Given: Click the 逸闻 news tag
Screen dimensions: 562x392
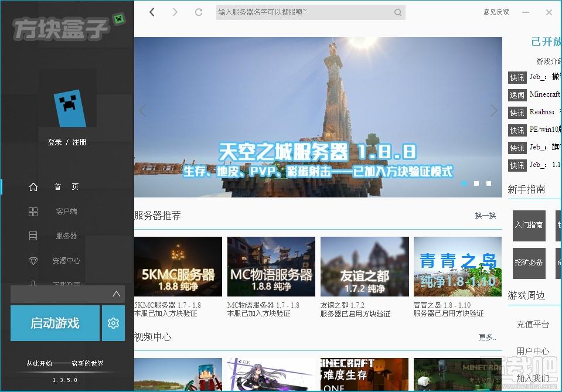Looking at the screenshot, I should point(517,95).
